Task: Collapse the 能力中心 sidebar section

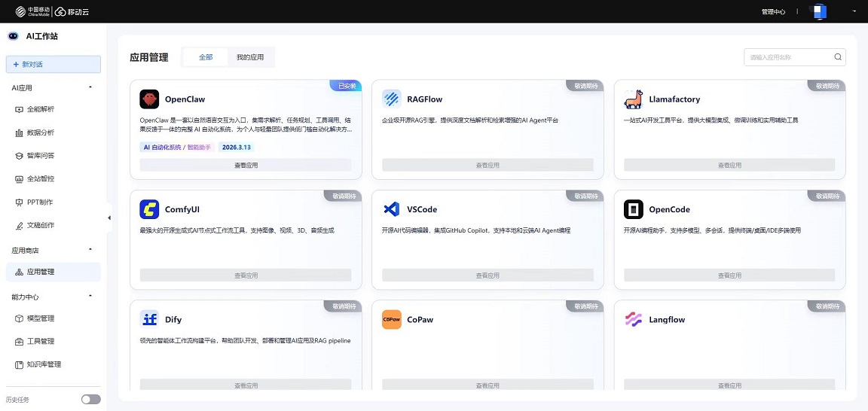Action: click(x=90, y=296)
